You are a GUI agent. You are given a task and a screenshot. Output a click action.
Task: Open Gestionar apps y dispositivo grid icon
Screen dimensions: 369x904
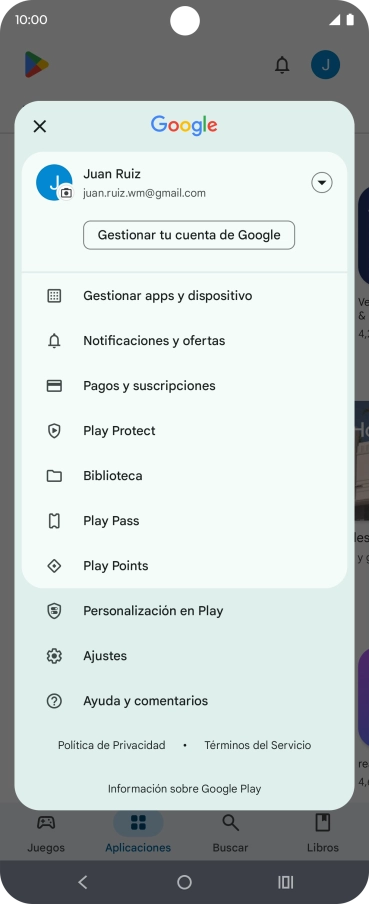pos(54,296)
